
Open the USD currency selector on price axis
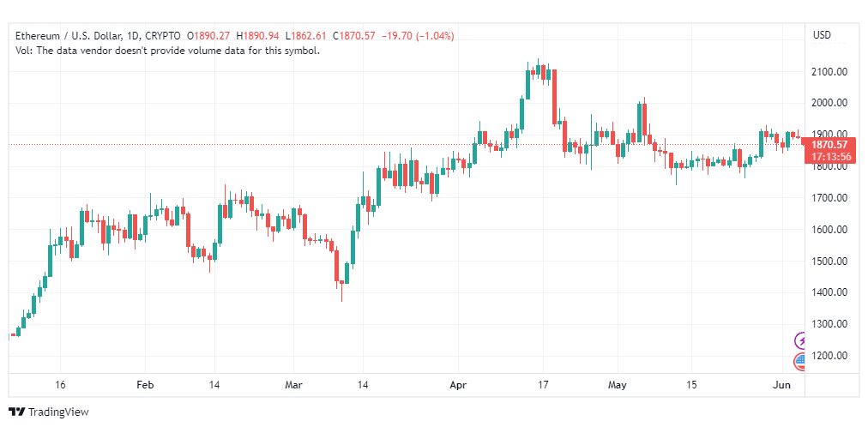(822, 35)
